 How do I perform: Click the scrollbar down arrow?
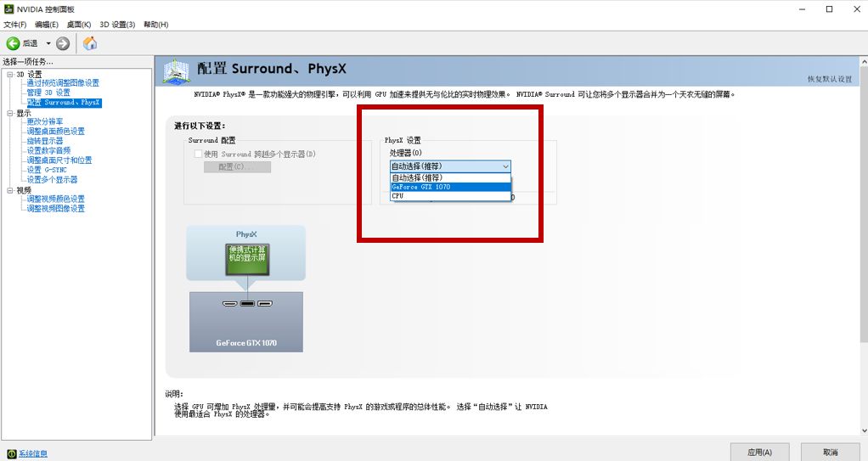point(864,430)
